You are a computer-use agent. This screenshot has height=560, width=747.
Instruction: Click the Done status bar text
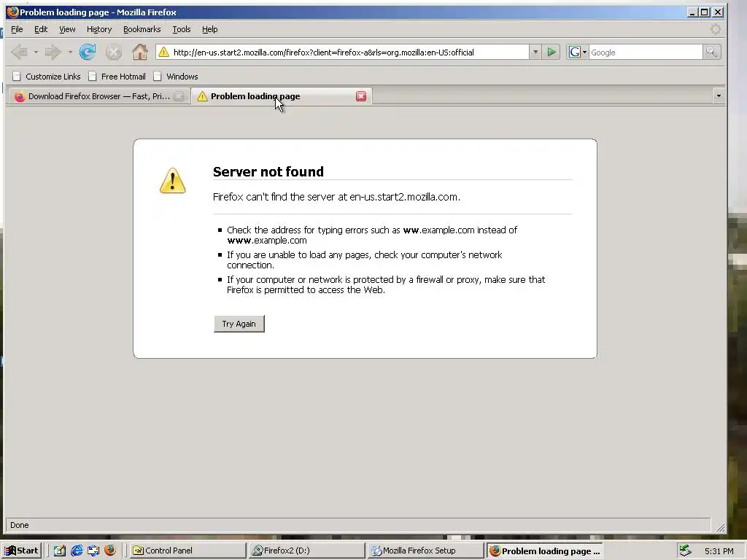click(x=20, y=525)
